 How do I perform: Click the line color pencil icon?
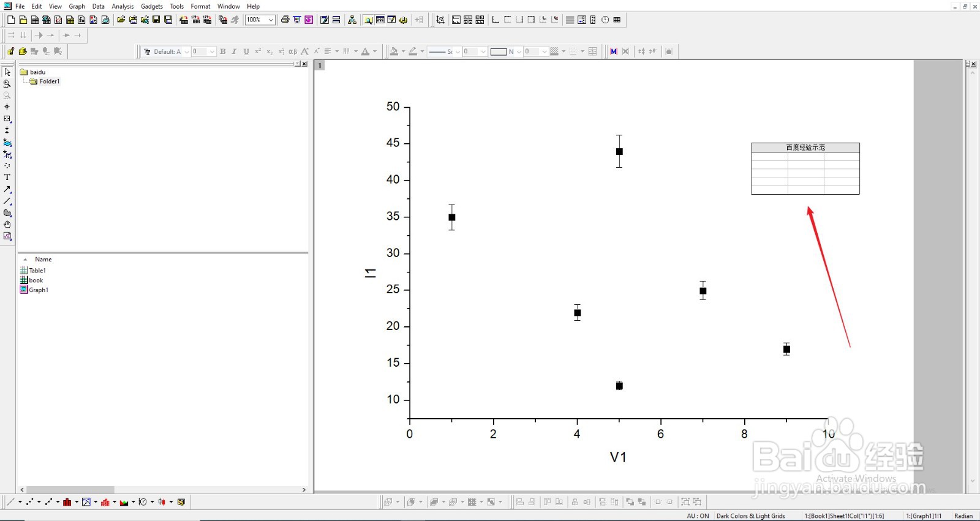click(413, 51)
